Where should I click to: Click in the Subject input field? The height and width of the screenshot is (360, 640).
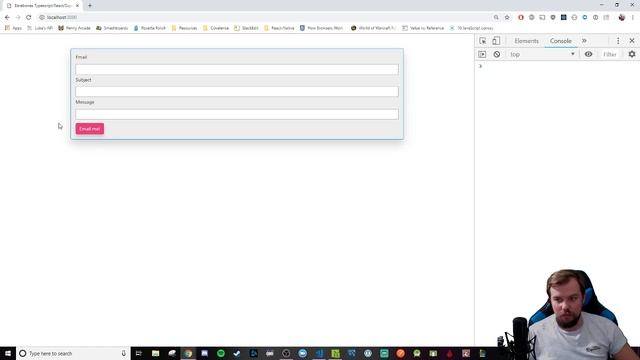(237, 91)
